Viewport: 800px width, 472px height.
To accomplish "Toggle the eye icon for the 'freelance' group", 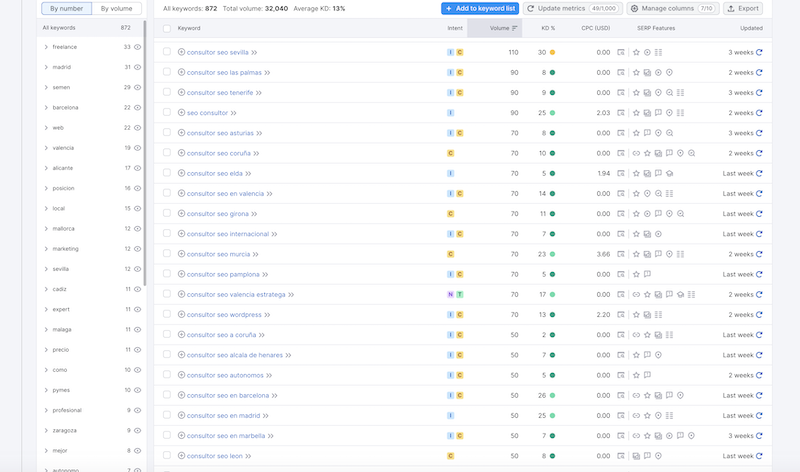I will tap(138, 47).
